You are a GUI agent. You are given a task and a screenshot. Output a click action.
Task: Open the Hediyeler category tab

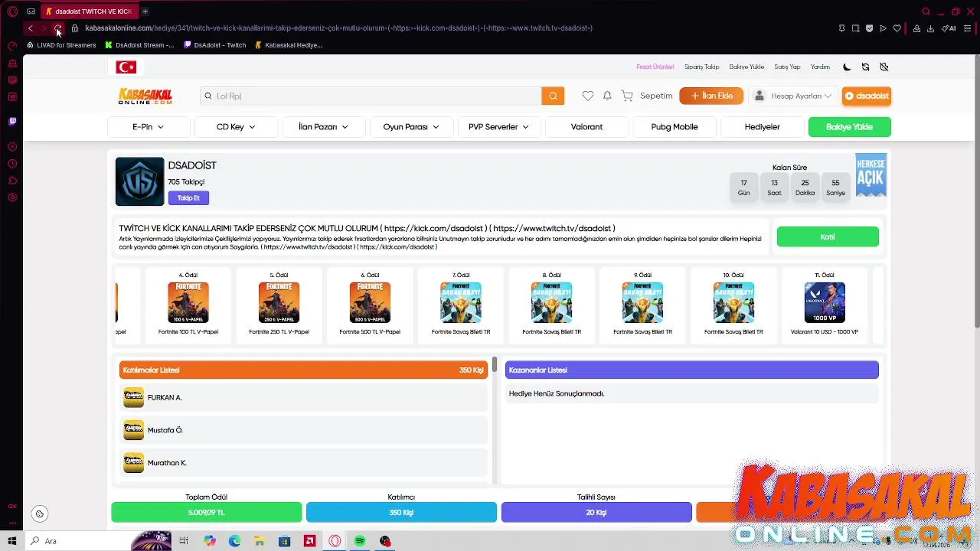tap(762, 127)
